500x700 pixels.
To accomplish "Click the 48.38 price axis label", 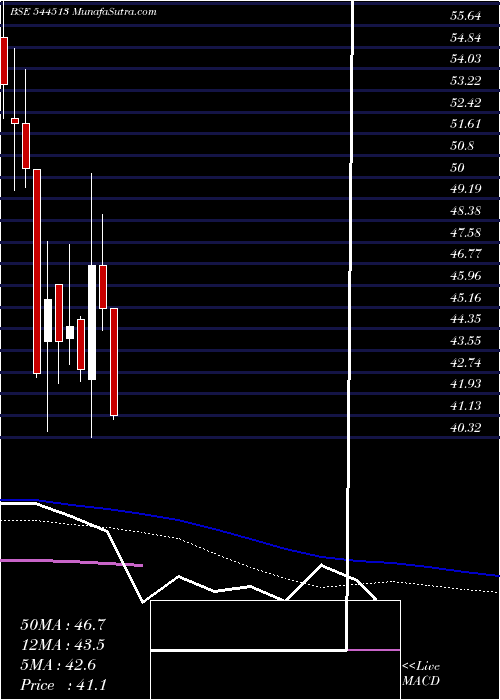I will point(466,211).
